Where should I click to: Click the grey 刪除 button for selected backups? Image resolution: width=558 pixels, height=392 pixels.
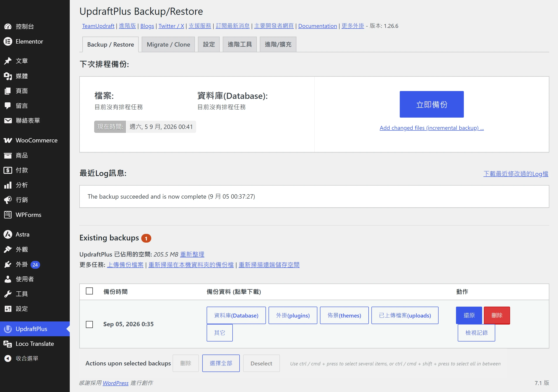(x=186, y=363)
